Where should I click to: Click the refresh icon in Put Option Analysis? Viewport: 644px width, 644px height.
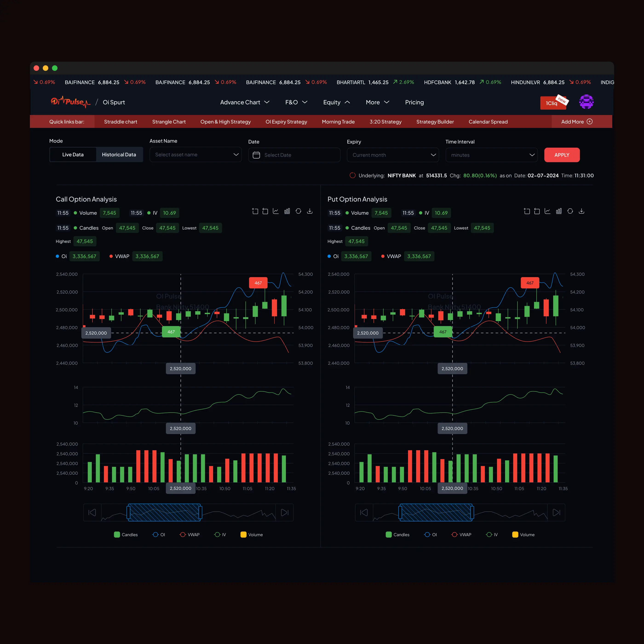[x=570, y=211]
